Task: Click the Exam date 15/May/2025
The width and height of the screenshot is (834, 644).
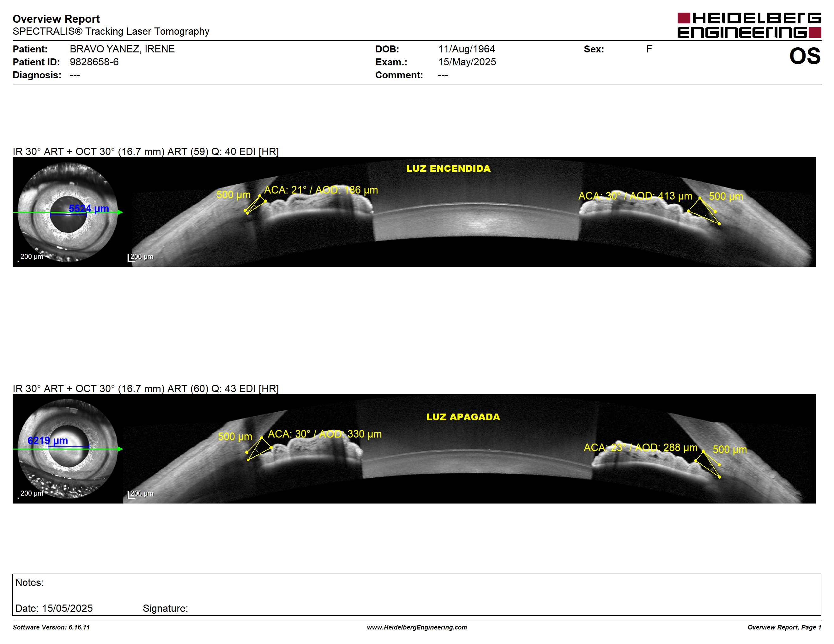Action: 467,62
